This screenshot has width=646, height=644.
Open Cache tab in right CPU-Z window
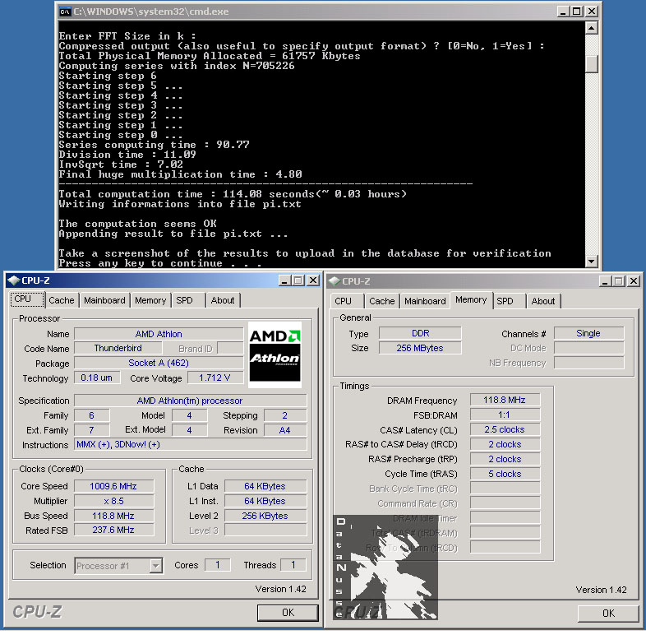(382, 301)
